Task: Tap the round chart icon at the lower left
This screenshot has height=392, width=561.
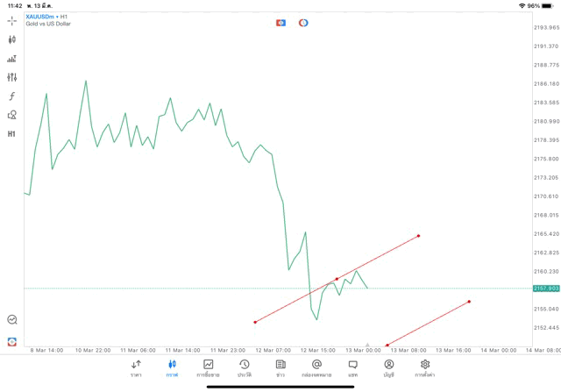Action: pos(12,319)
